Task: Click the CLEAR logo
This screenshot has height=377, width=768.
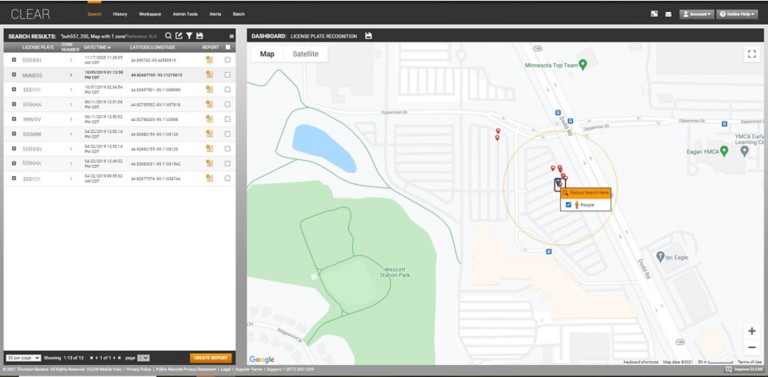Action: [30, 14]
